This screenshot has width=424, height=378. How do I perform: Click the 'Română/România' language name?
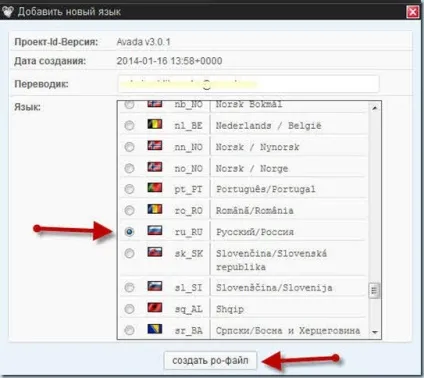255,211
